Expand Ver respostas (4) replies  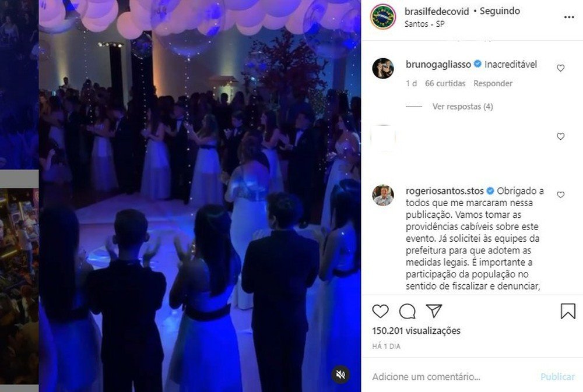(462, 107)
